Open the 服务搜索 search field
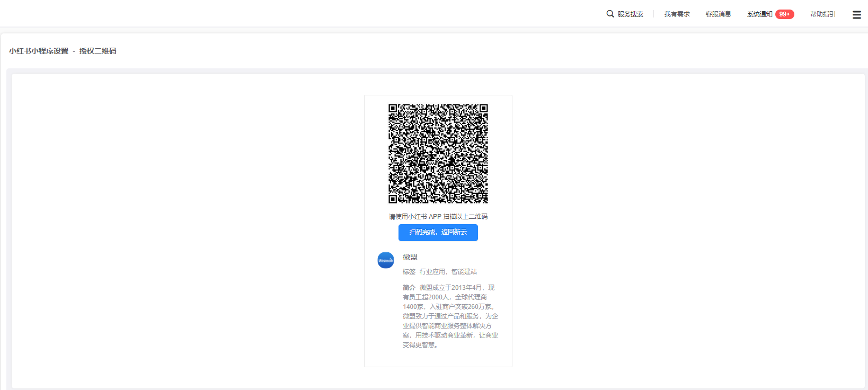The height and width of the screenshot is (390, 868). (630, 14)
